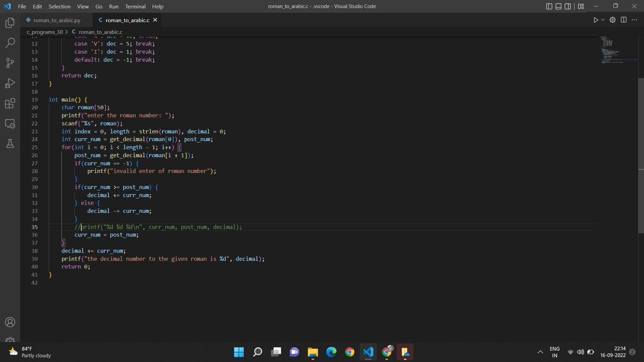
Task: Click the scanf("%s", roman) line
Action: coord(92,123)
